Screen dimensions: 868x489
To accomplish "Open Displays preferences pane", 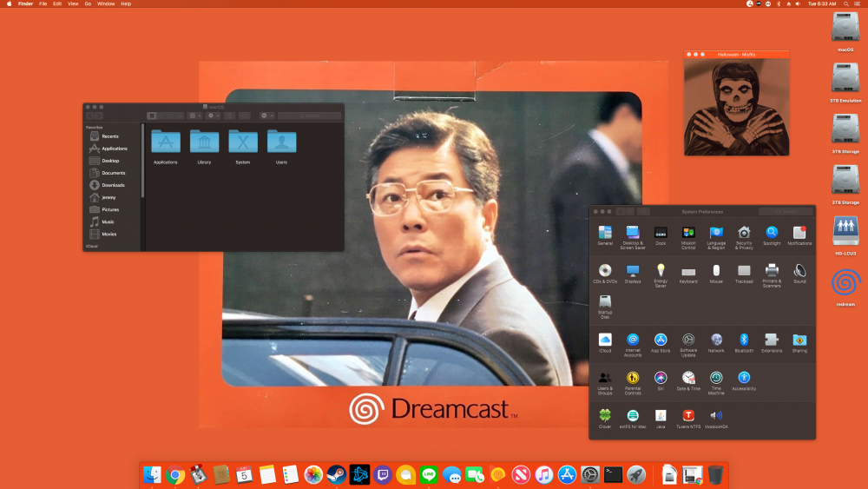I will pos(633,273).
